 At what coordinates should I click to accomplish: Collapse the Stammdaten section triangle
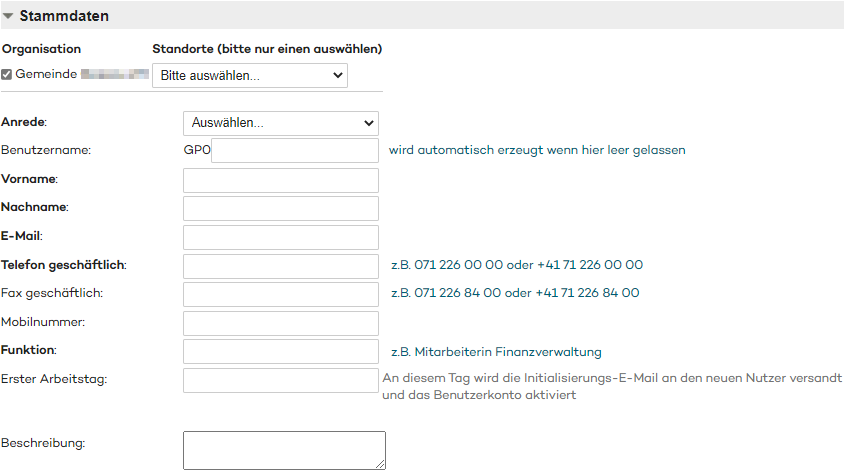[x=9, y=16]
